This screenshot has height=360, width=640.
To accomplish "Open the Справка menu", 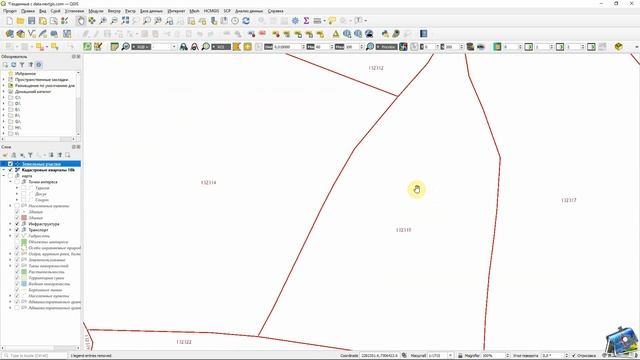I will point(276,11).
